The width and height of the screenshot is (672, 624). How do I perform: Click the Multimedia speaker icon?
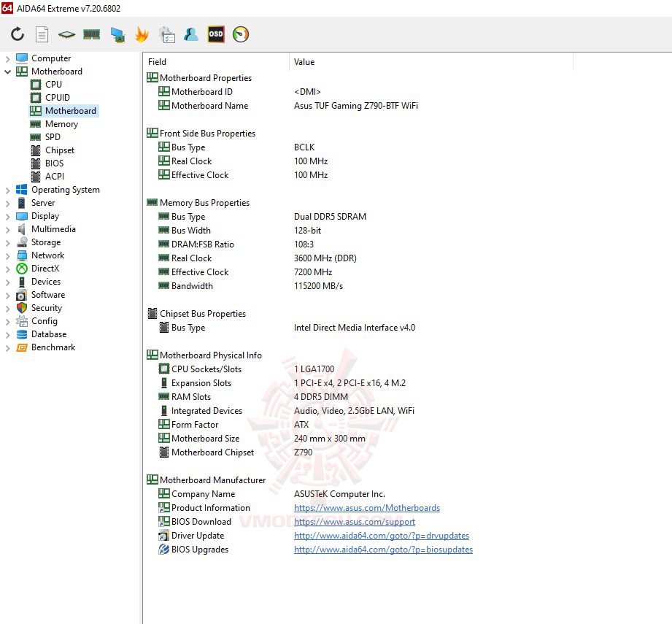[x=21, y=229]
